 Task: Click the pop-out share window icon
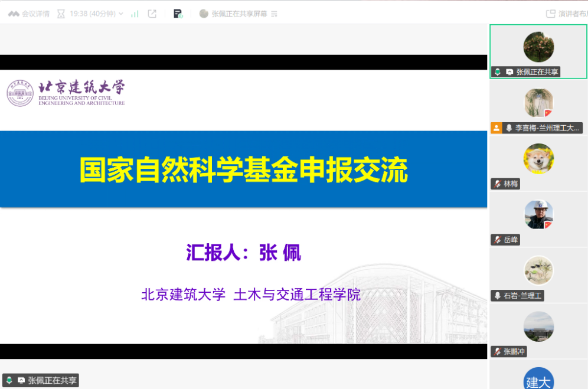point(152,14)
